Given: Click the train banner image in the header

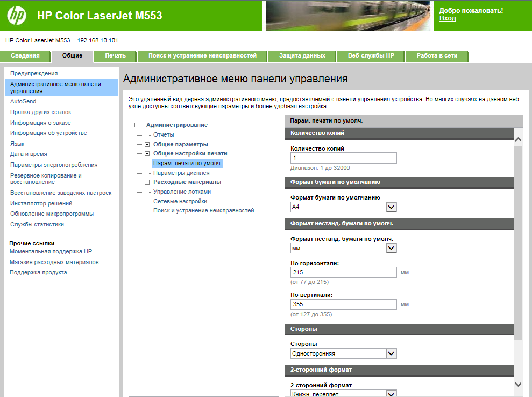Looking at the screenshot, I should pyautogui.click(x=348, y=16).
